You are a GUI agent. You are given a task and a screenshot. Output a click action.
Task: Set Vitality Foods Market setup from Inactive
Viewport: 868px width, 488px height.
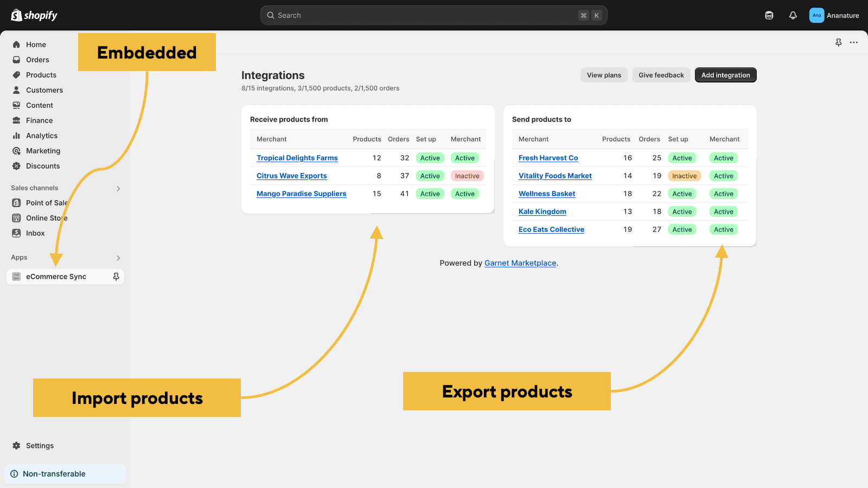(x=684, y=176)
